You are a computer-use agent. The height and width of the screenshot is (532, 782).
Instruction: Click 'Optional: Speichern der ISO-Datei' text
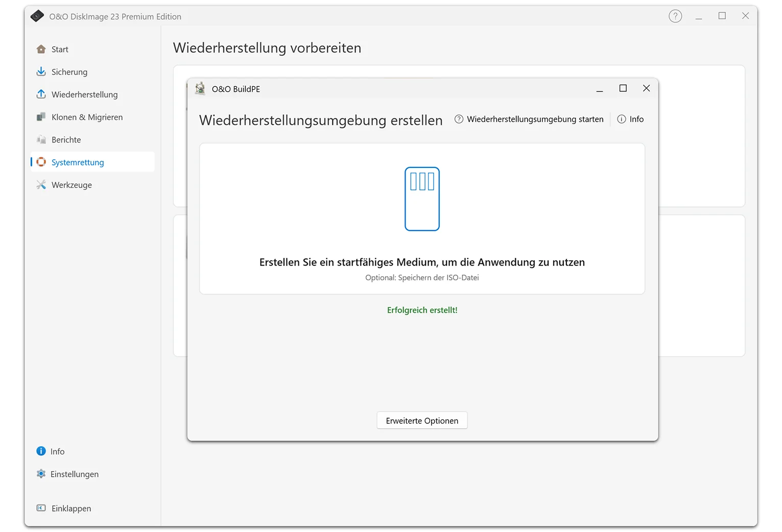click(x=422, y=277)
